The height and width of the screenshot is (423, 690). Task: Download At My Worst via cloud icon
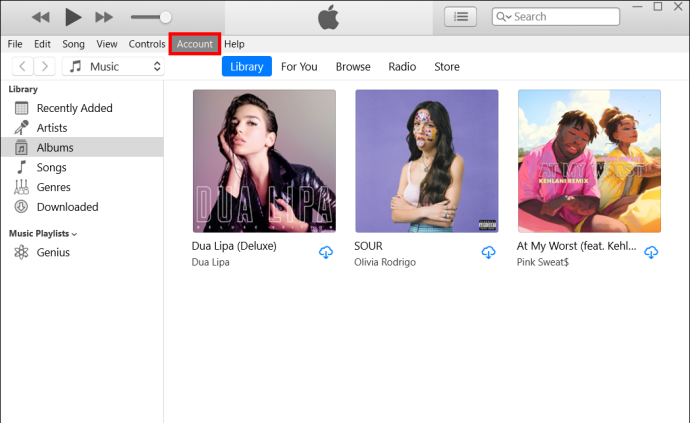[651, 252]
